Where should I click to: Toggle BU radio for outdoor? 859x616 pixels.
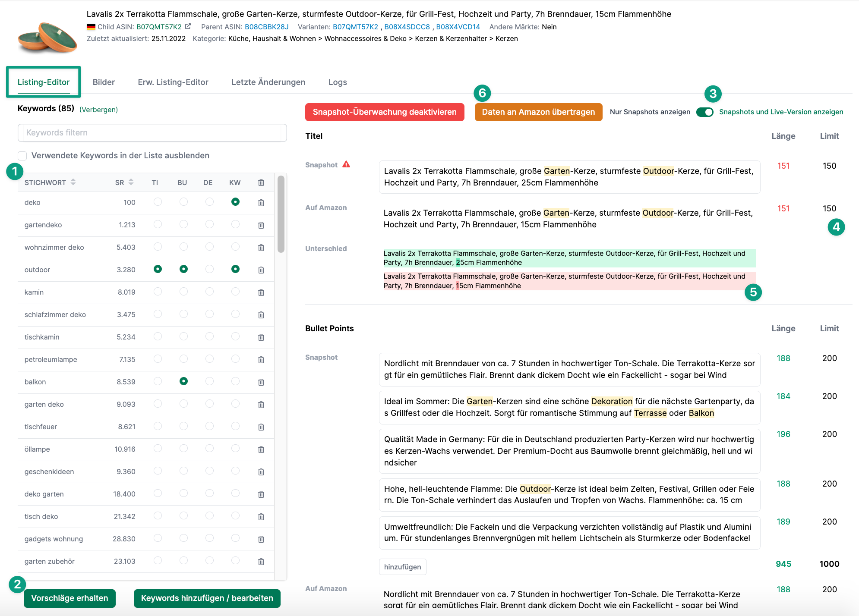coord(183,269)
